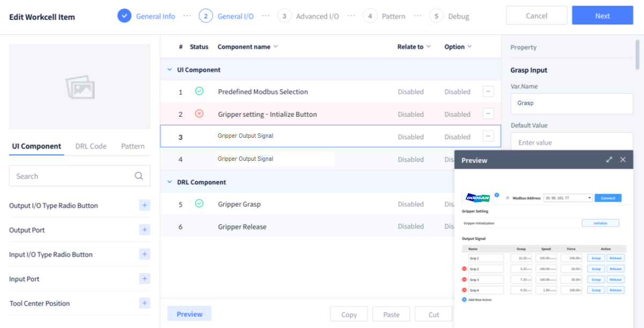Collapse the DRL Component group
Screen dimensions: 644x328
tap(169, 182)
